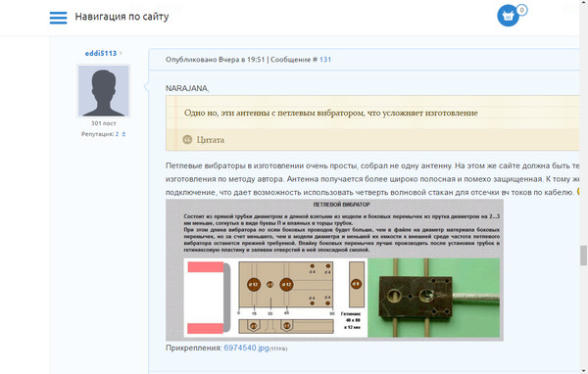Click eddi5113's user avatar picture

point(104,91)
